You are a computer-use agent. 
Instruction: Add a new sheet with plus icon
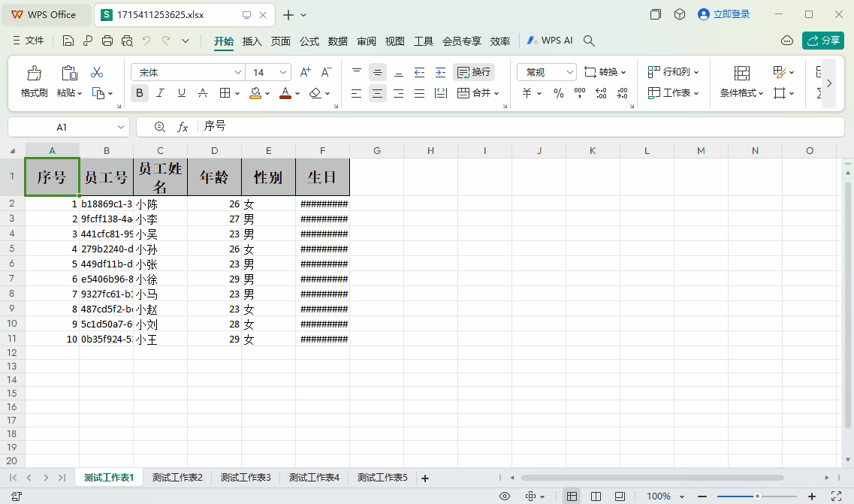(x=425, y=478)
